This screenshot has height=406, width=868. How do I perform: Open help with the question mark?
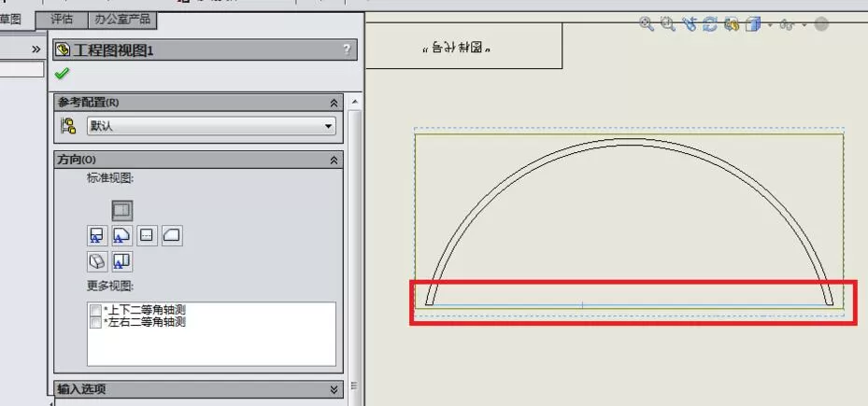[x=347, y=49]
